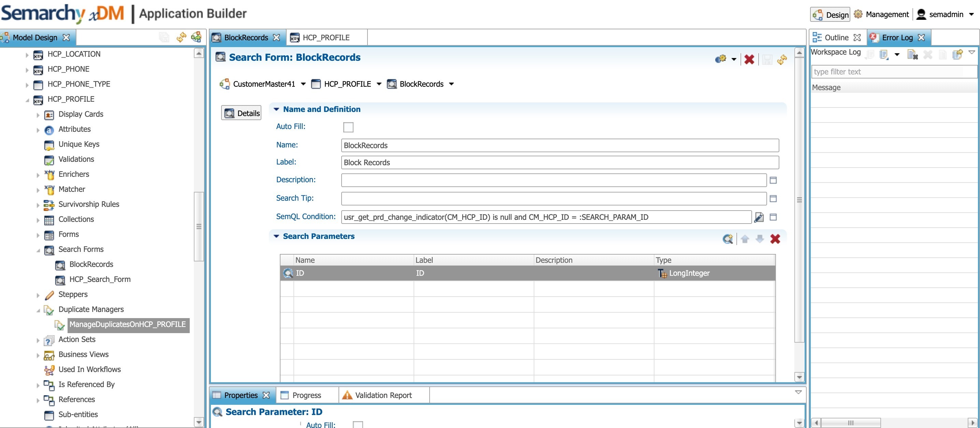Toggle Auto Fill checkbox for Search Parameter ID
This screenshot has width=980, height=428.
(x=358, y=424)
